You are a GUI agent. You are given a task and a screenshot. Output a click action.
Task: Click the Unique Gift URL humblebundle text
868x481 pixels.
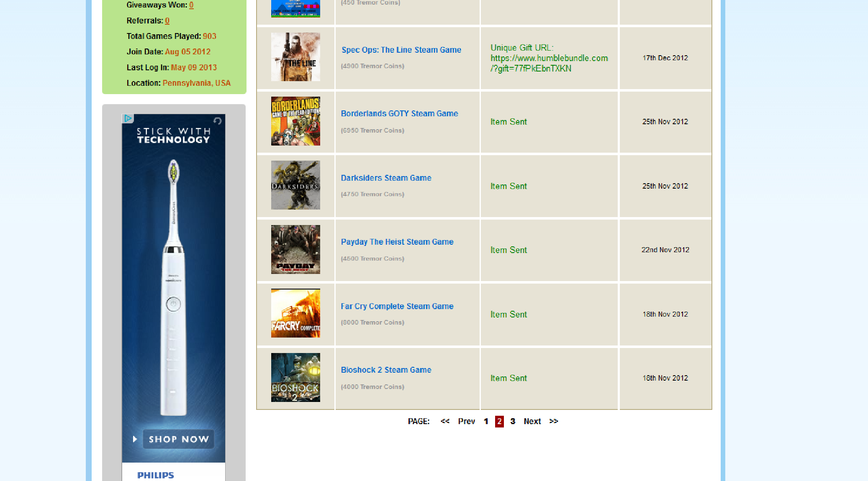(549, 58)
